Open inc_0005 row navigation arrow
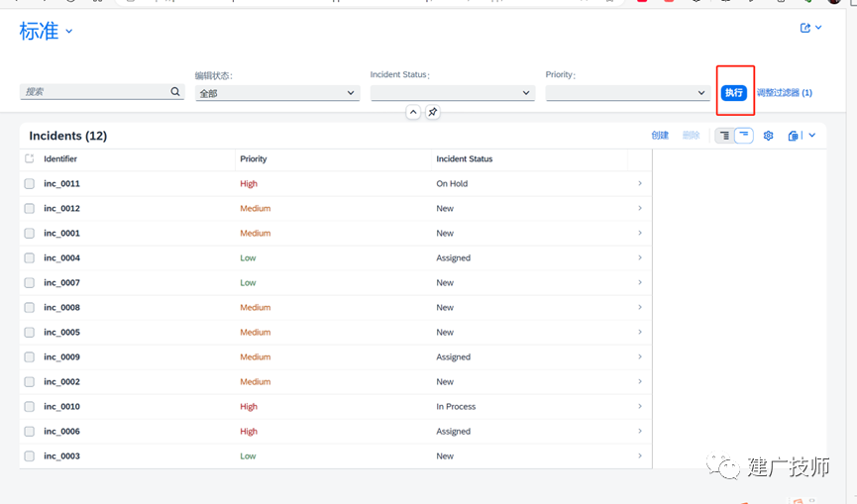The width and height of the screenshot is (857, 504). (x=640, y=332)
